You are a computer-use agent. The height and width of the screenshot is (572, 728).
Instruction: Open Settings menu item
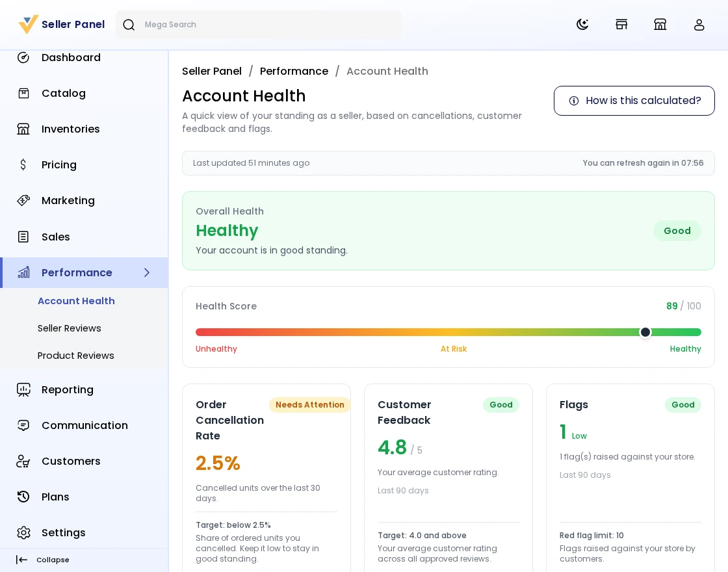(84, 532)
